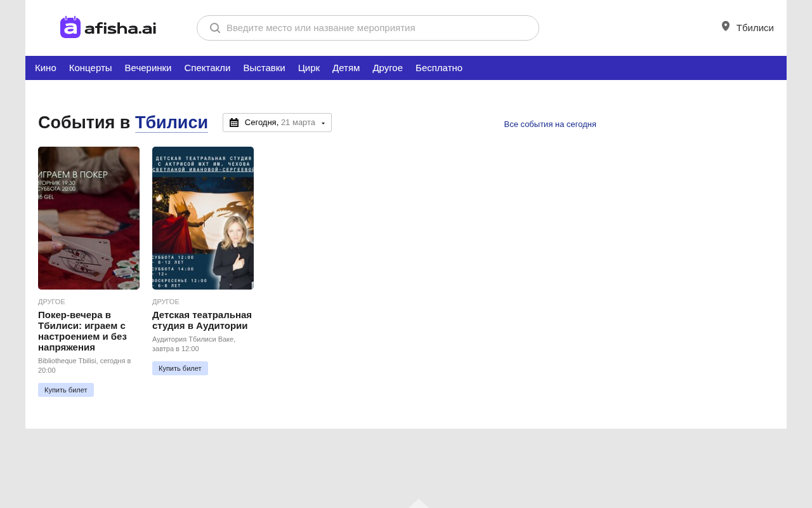Screen dimensions: 812x508
Task: Open city selector via Тбилиси heading link
Action: pos(171,123)
